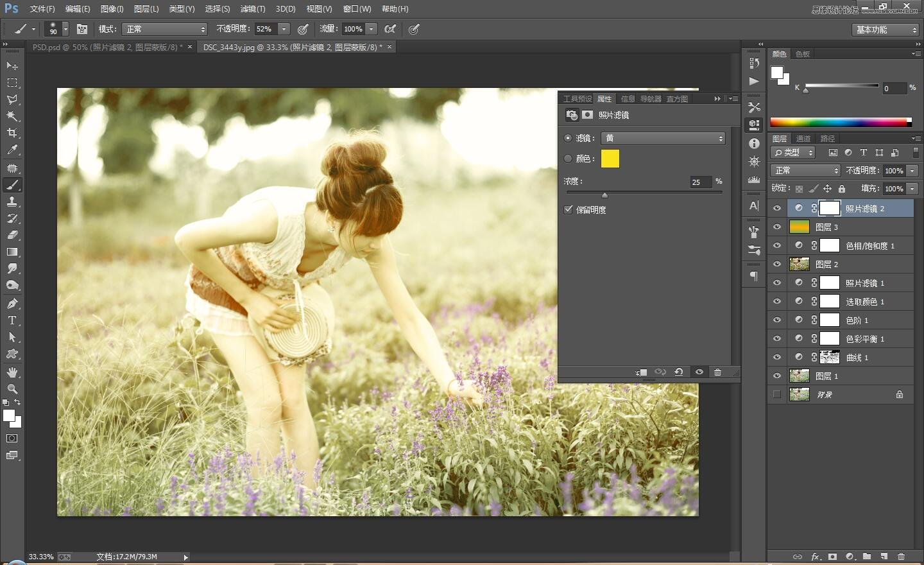The width and height of the screenshot is (924, 565).
Task: Open the Actions panel play icon in the dock
Action: click(753, 81)
